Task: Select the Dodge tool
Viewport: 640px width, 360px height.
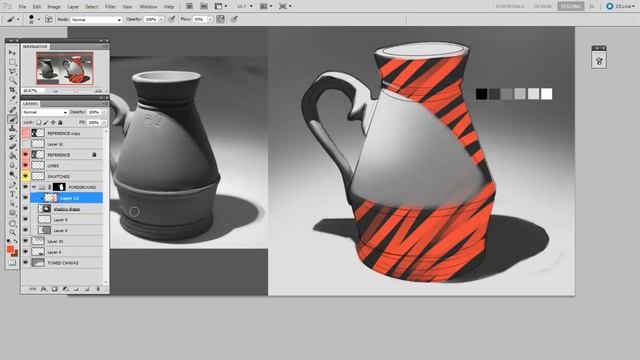Action: (x=12, y=175)
